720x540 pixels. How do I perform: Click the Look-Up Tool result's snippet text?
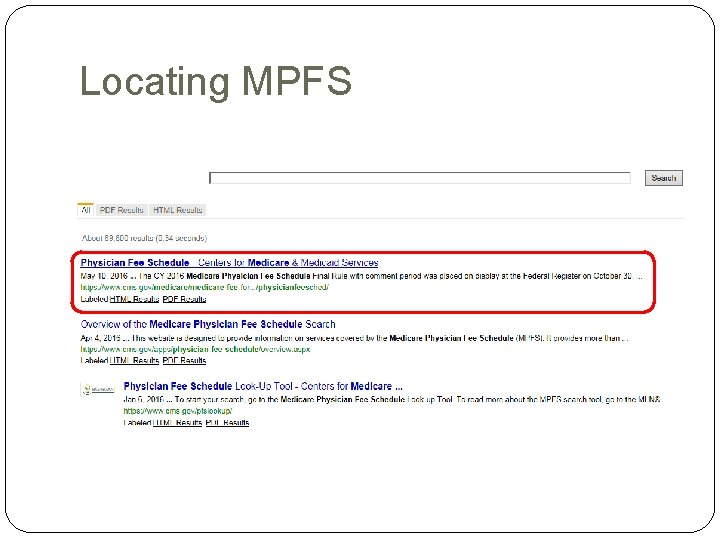pyautogui.click(x=392, y=399)
